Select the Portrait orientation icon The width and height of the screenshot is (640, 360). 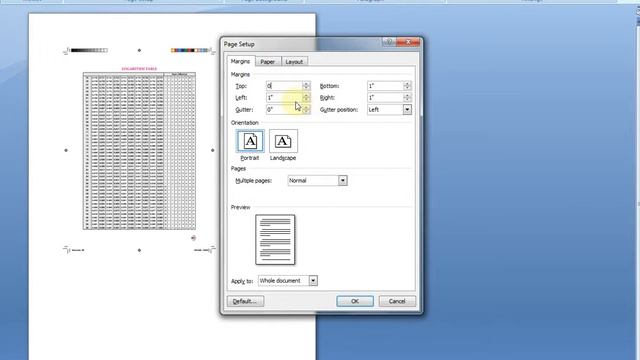[x=250, y=141]
